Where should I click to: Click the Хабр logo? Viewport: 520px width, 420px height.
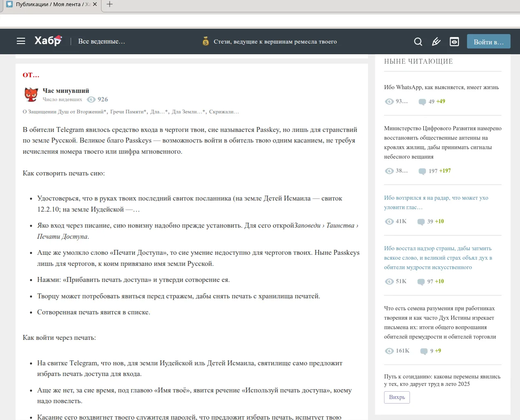point(48,41)
